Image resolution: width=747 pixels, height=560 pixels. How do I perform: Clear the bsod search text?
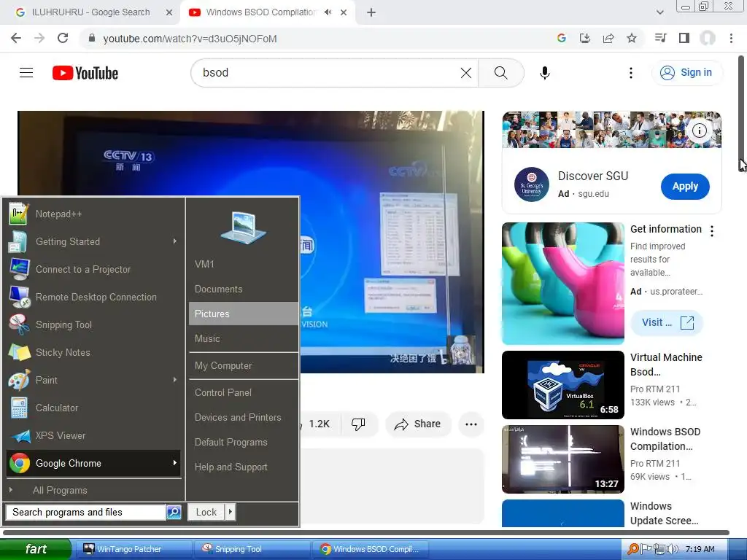(466, 73)
